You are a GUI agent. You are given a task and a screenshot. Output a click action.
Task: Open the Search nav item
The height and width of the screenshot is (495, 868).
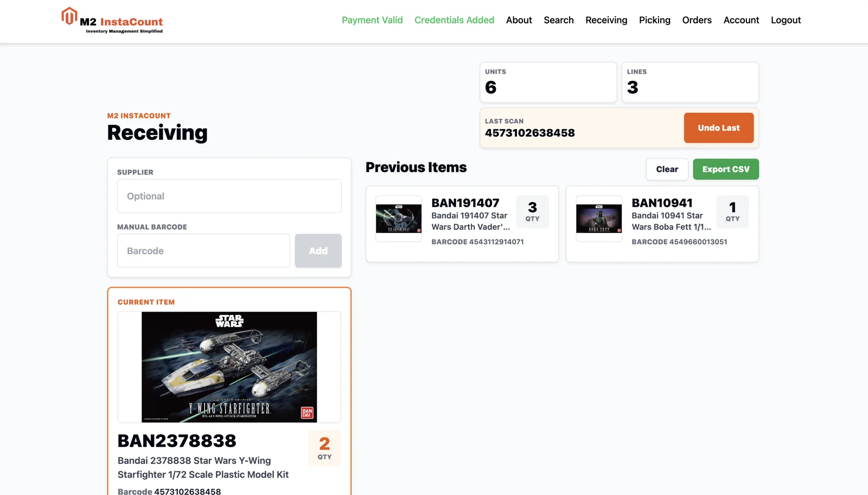(559, 20)
